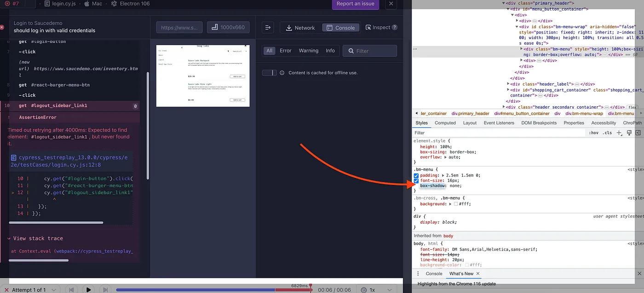
Task: Click the Inspect element button
Action: [x=378, y=28]
